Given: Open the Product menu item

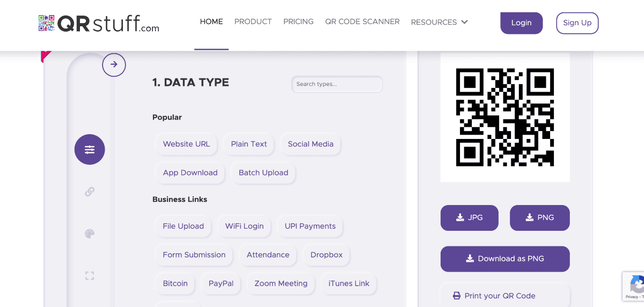Looking at the screenshot, I should [x=253, y=22].
